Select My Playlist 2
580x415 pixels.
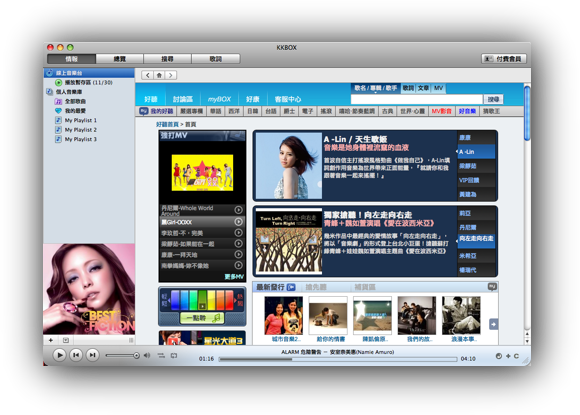(x=80, y=130)
